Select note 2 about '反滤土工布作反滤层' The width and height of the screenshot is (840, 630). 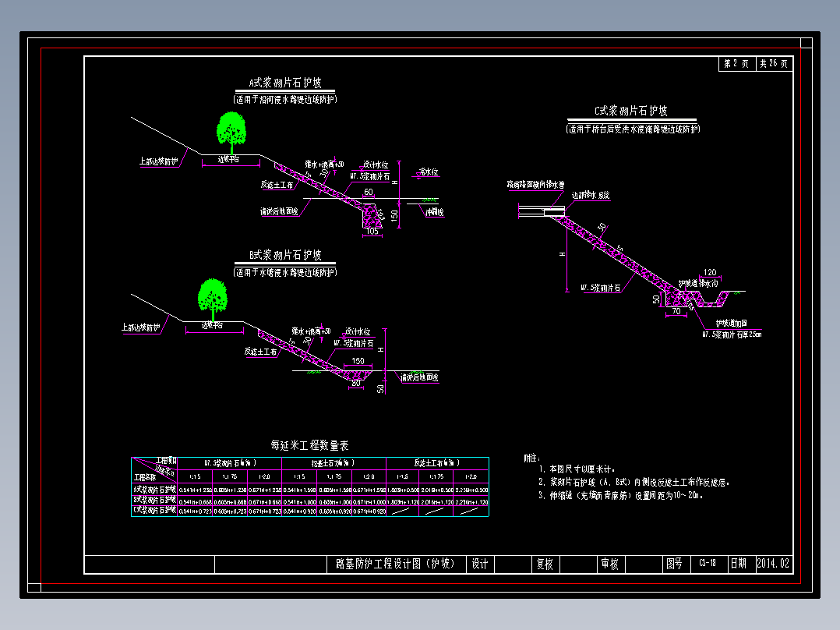(634, 483)
